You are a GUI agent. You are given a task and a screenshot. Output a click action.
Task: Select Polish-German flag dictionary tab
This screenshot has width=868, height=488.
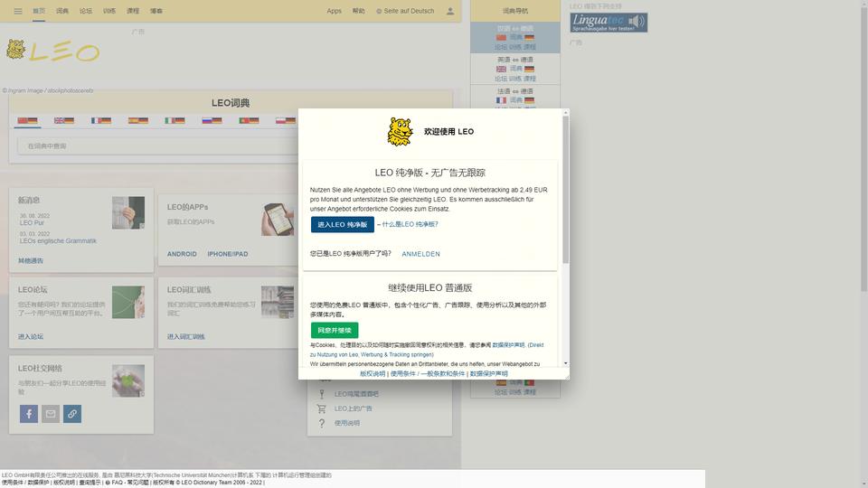click(x=286, y=120)
